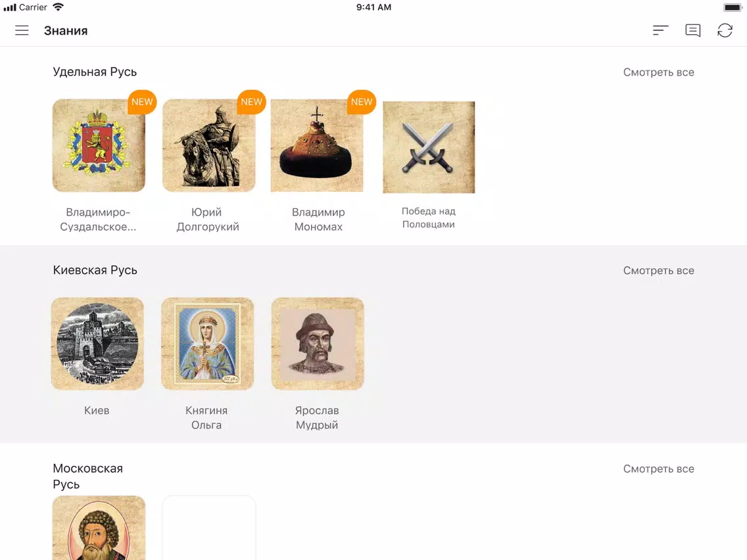
Task: Open the comments message icon
Action: [692, 30]
